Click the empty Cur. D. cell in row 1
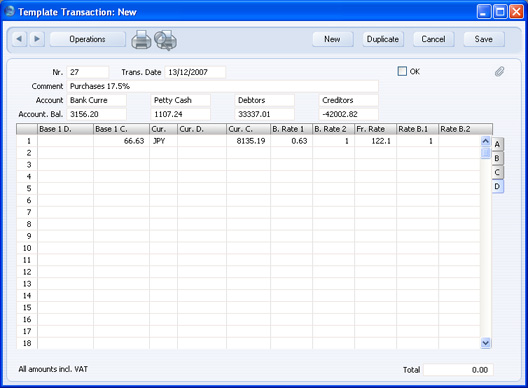 (202, 141)
